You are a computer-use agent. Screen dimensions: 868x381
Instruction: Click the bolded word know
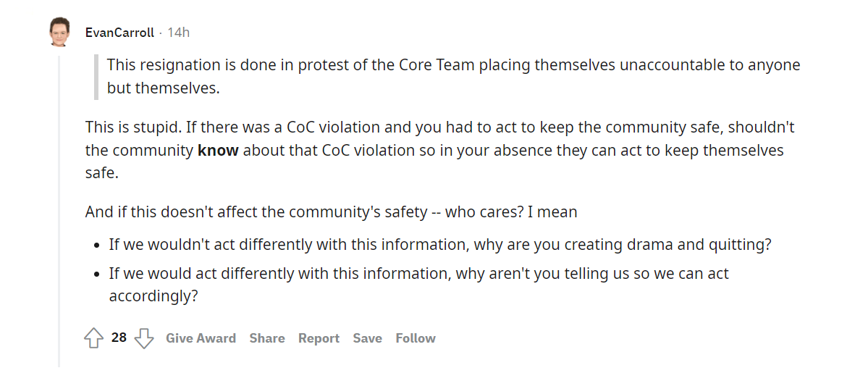tap(218, 151)
